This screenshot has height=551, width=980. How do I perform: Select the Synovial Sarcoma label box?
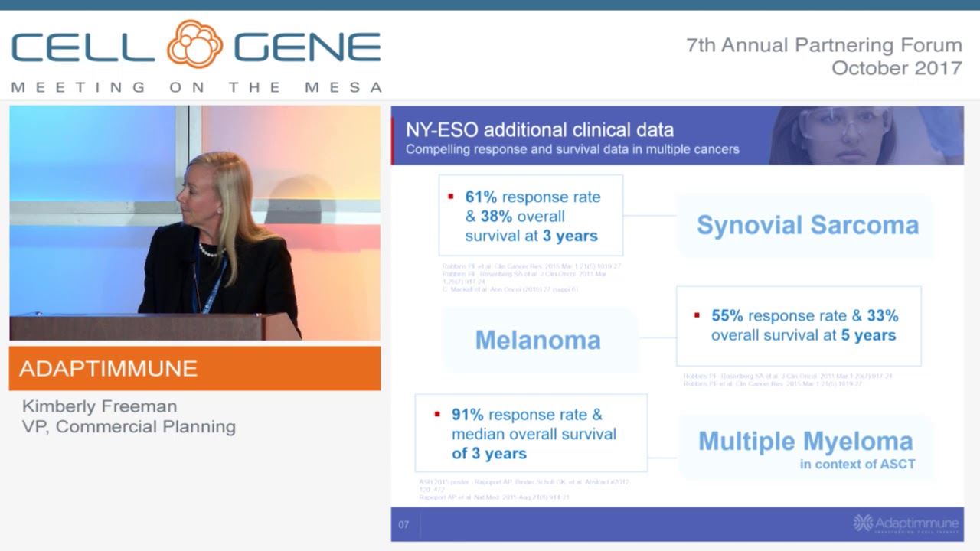807,225
